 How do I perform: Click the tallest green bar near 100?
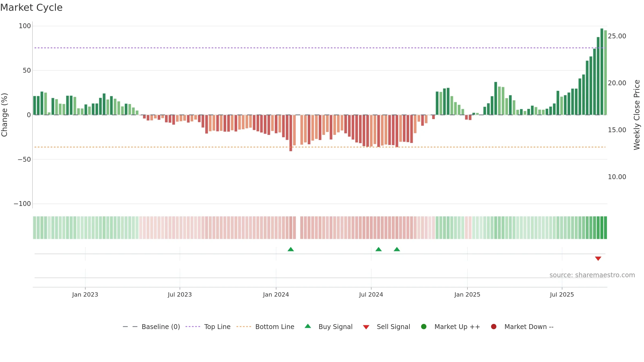pyautogui.click(x=602, y=72)
